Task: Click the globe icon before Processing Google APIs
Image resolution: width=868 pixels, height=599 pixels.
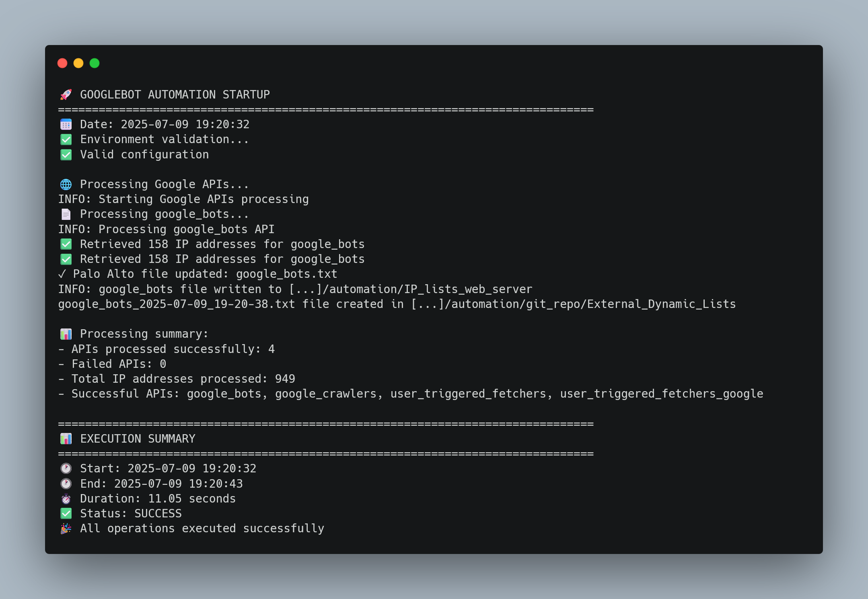Action: [66, 184]
